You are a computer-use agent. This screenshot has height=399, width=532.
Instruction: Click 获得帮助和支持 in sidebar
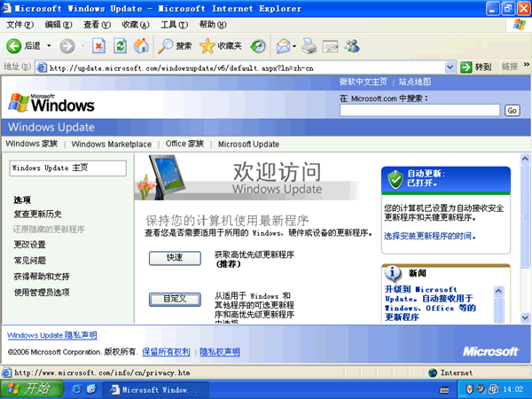click(x=42, y=277)
